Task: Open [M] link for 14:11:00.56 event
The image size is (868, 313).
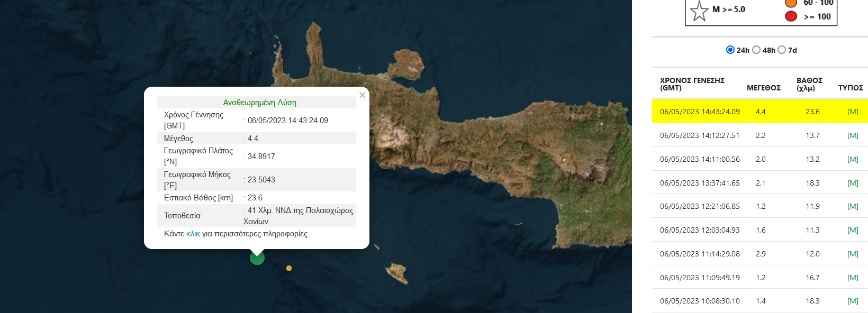Action: tap(853, 159)
